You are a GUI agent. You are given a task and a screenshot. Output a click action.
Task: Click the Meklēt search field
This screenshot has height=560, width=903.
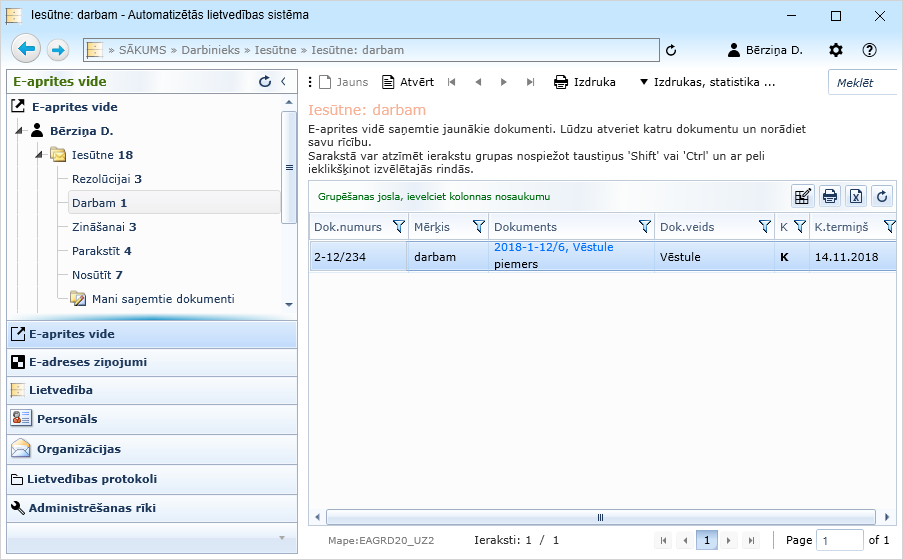[862, 83]
